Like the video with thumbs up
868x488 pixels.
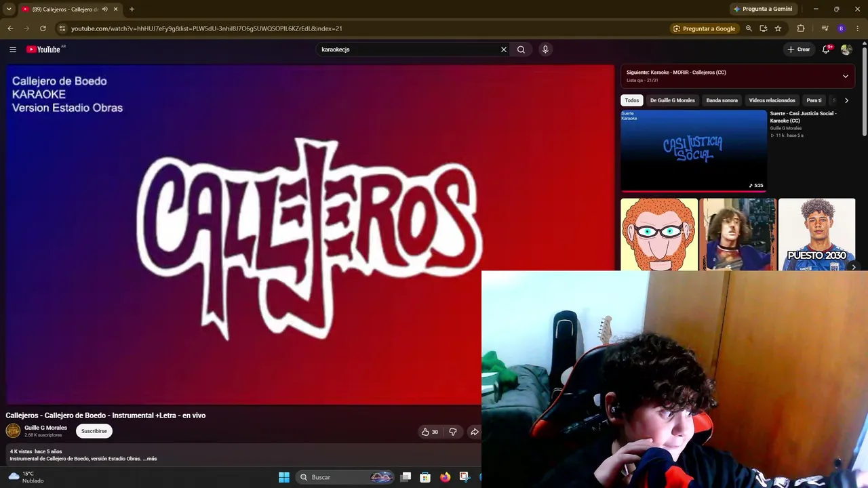pos(430,432)
